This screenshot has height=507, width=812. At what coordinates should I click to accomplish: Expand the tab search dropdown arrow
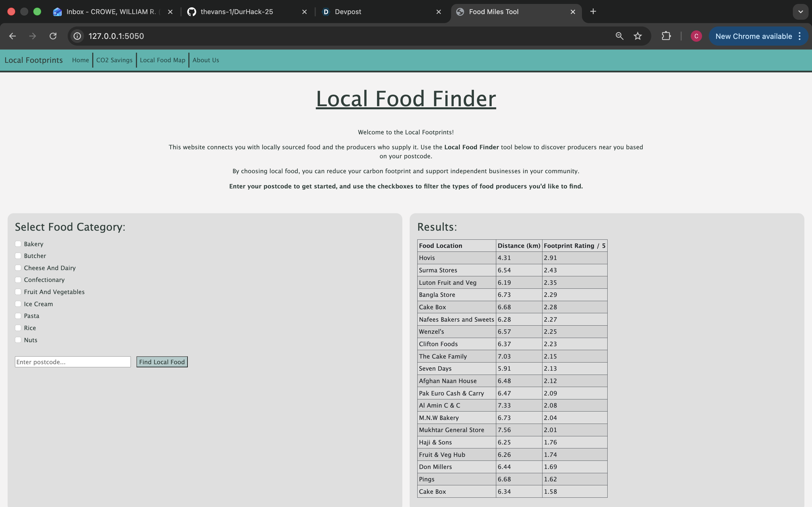pos(800,12)
